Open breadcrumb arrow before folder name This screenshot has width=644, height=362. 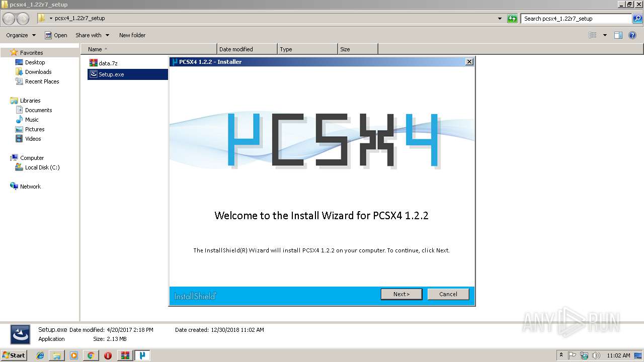pyautogui.click(x=51, y=19)
